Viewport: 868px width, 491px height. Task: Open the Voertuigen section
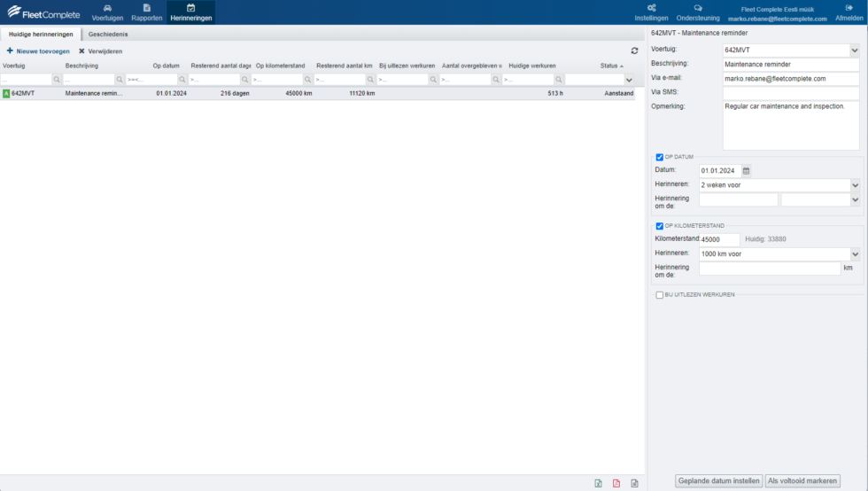tap(107, 12)
